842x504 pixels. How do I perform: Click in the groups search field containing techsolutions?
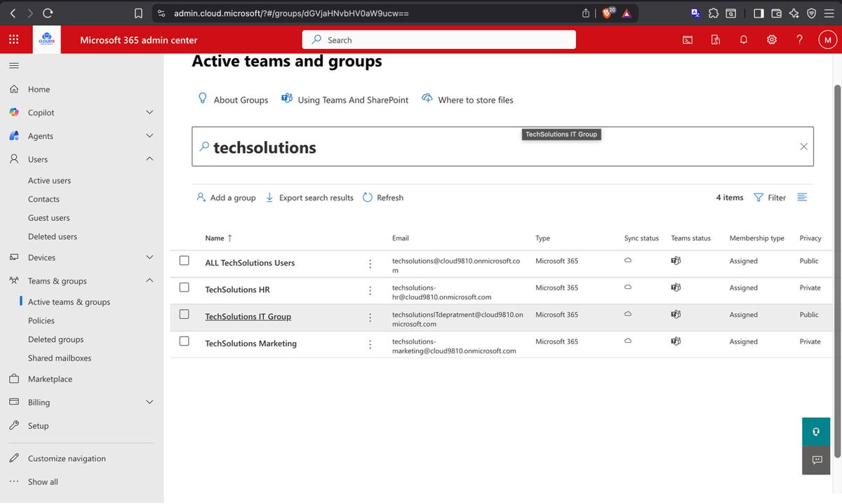(x=502, y=147)
